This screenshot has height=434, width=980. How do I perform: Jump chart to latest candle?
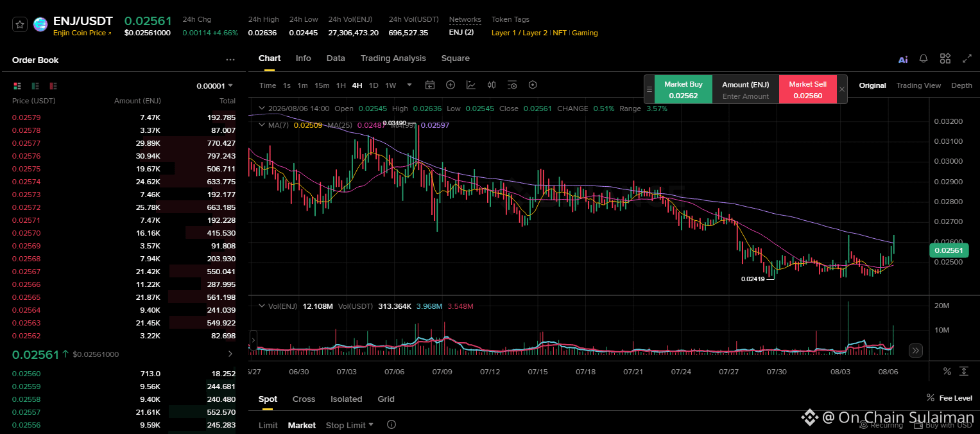pos(916,351)
